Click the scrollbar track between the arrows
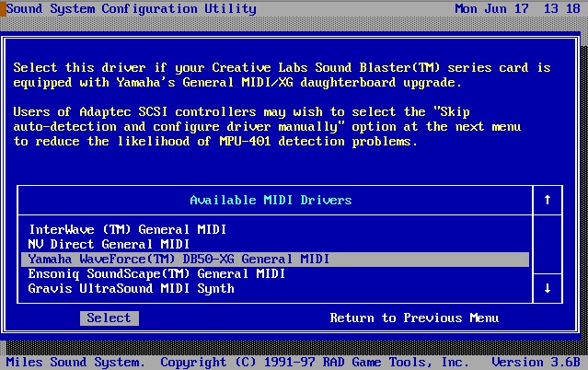The image size is (588, 370). click(548, 244)
